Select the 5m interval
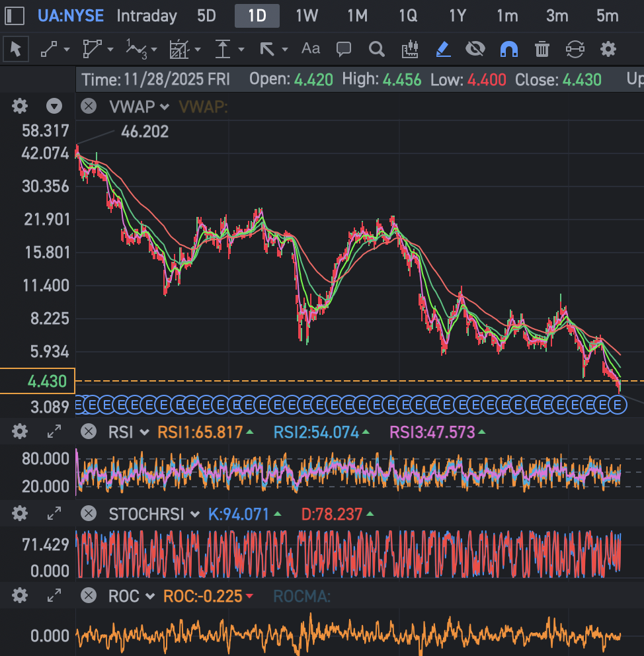644x656 pixels. 607,16
